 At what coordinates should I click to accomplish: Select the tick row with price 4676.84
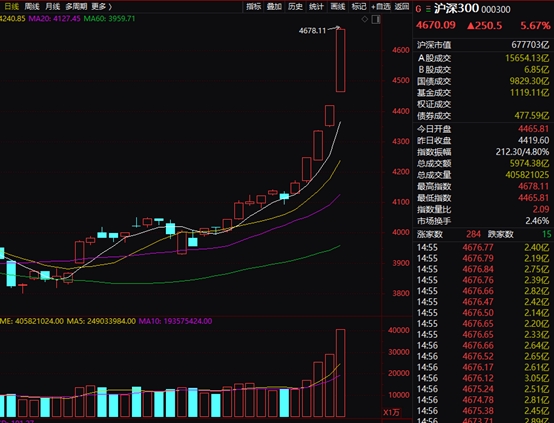click(483, 269)
